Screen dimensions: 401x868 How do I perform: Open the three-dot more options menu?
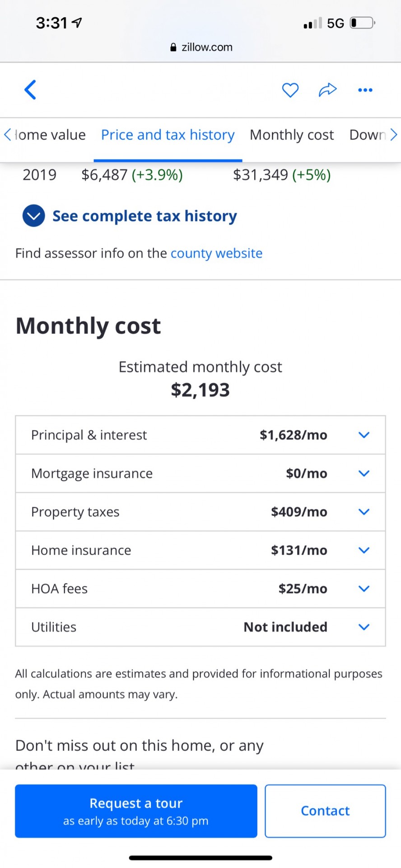pos(365,90)
